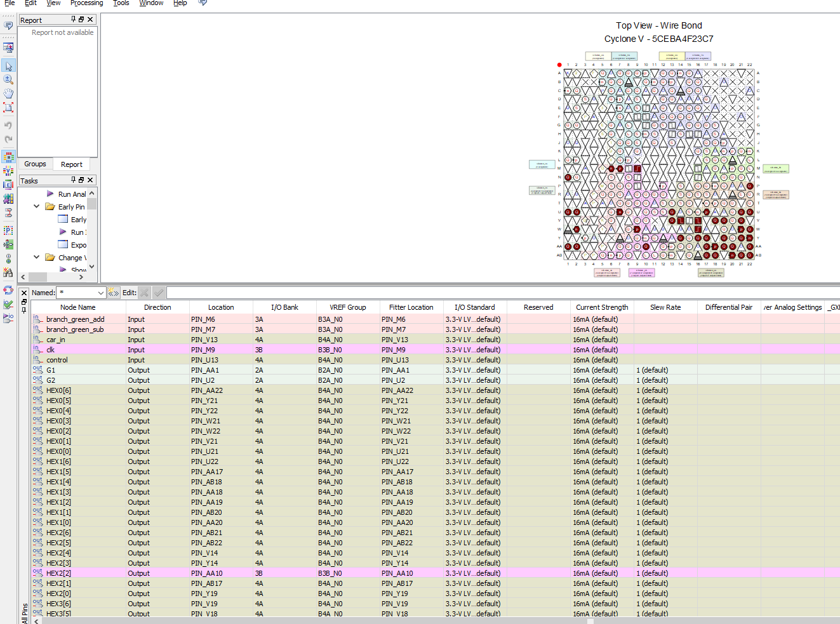Click the edit value input field
The width and height of the screenshot is (840, 624).
coord(503,293)
